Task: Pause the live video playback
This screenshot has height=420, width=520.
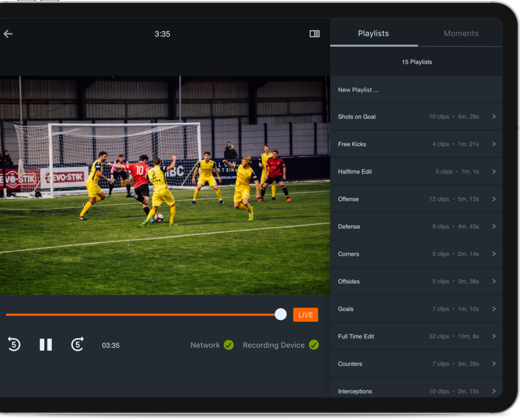Action: click(x=46, y=345)
